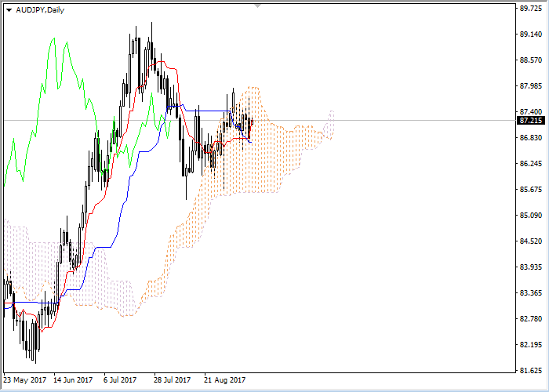Click the 82.780 price scale label
The height and width of the screenshot is (392, 549).
531,318
